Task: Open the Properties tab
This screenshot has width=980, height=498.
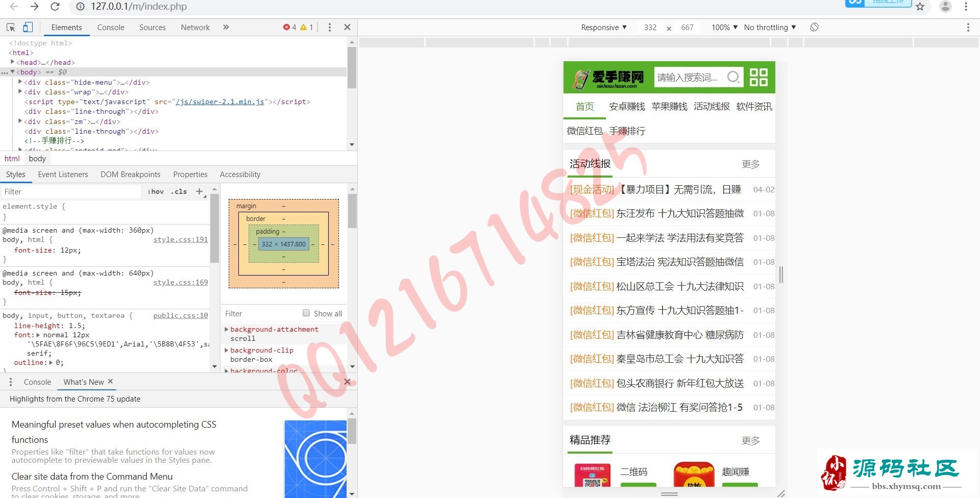Action: (190, 175)
